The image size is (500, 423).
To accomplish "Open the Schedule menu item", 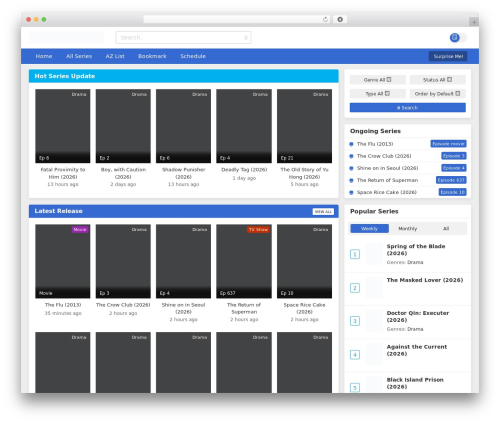I will click(x=193, y=56).
